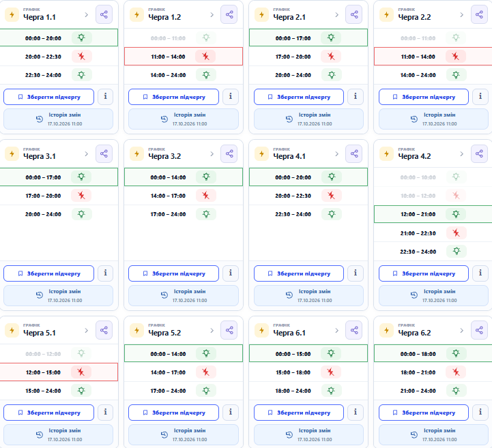The image size is (492, 448).
Task: Select 00:00 – 17:00 row in Черга 2.1
Action: pyautogui.click(x=308, y=38)
